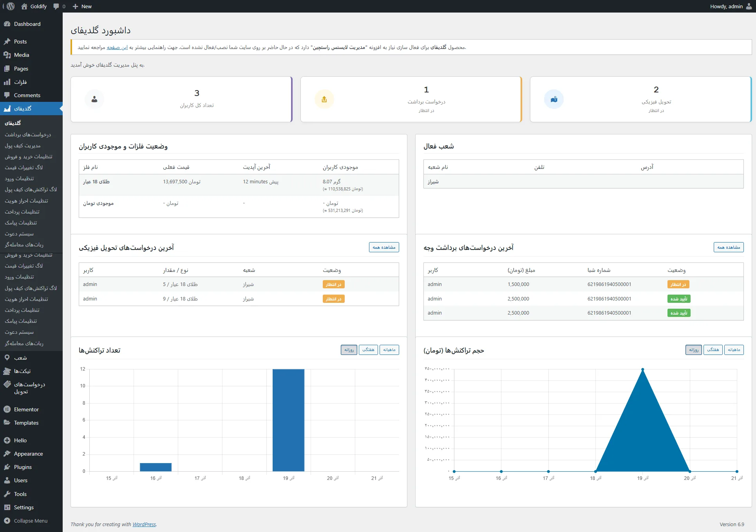Viewport: 756px width, 532px height.
Task: Click the WordPress logo icon
Action: coord(11,6)
